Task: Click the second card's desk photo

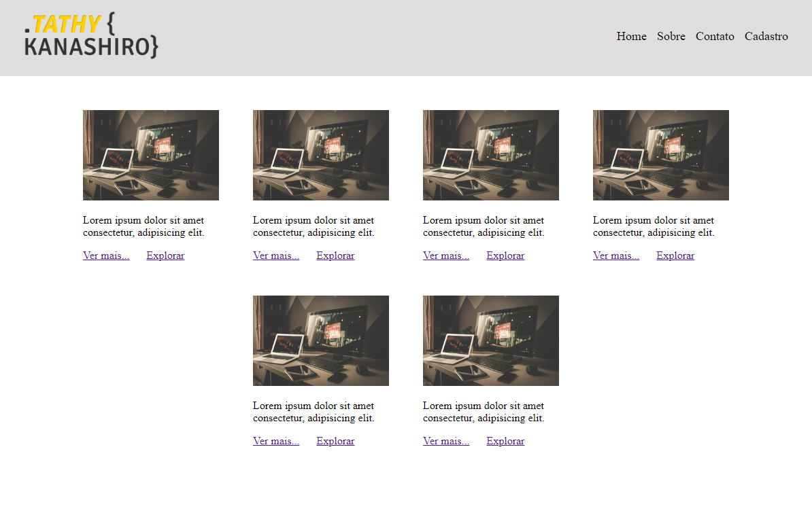Action: (320, 155)
